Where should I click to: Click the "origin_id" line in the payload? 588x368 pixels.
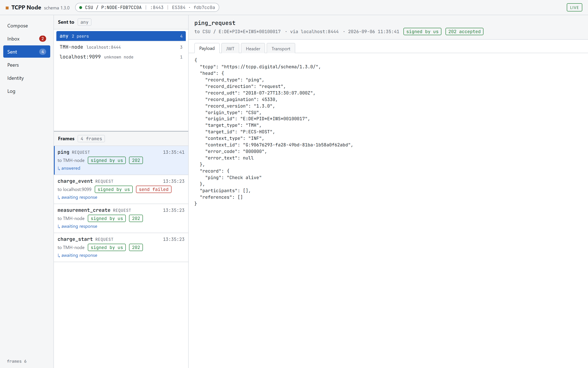[257, 119]
